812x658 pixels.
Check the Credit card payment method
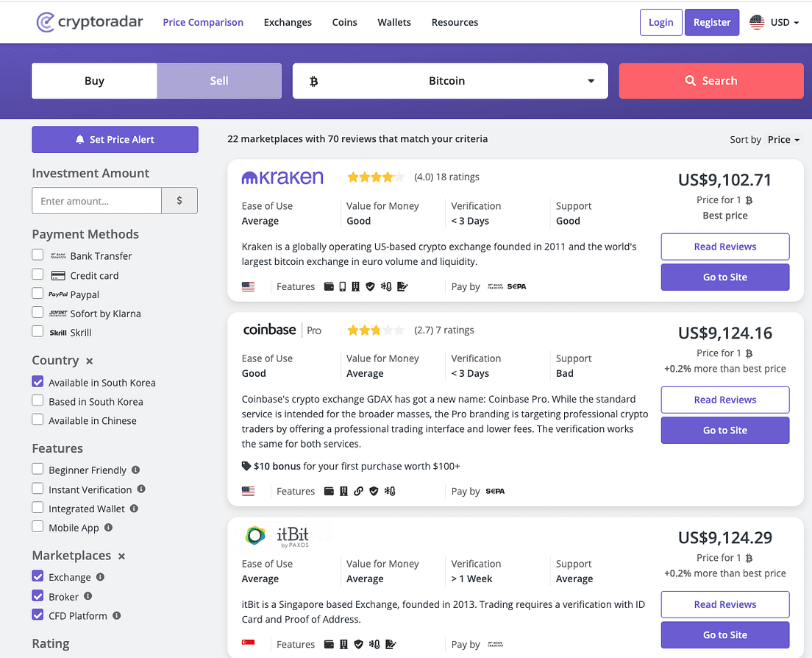(37, 275)
